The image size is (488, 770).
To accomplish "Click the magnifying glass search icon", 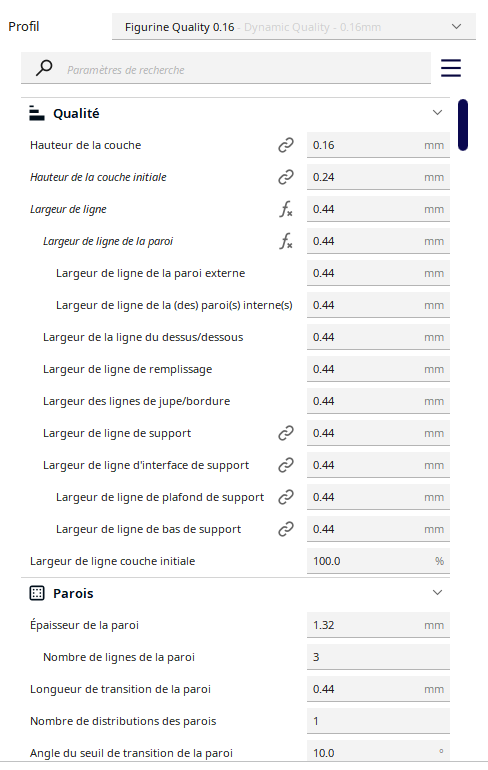I will [44, 68].
